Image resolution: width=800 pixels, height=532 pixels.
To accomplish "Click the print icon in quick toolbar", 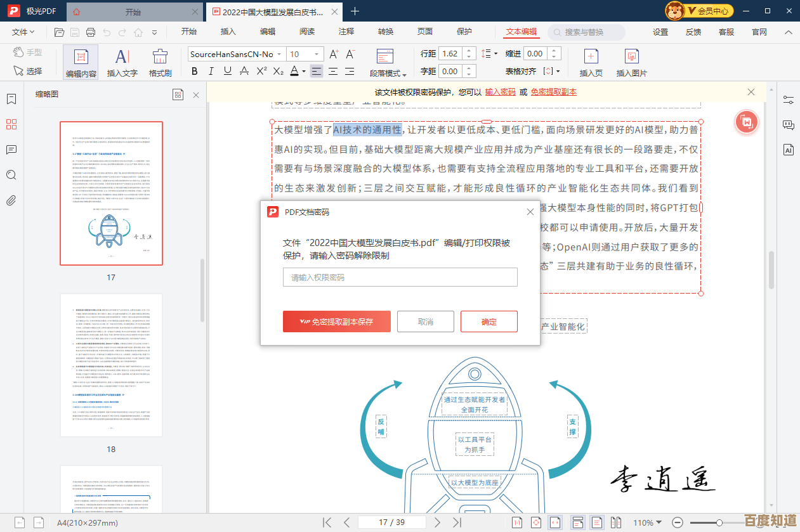I will click(x=91, y=32).
